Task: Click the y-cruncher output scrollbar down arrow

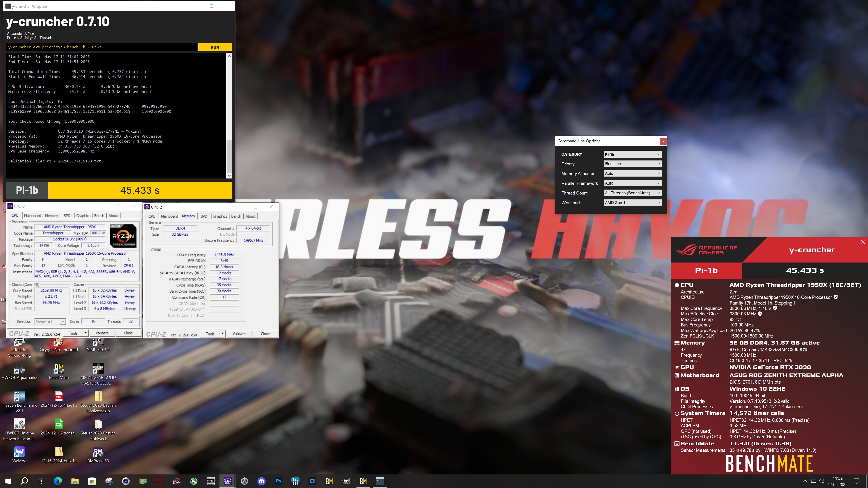Action: pyautogui.click(x=229, y=176)
